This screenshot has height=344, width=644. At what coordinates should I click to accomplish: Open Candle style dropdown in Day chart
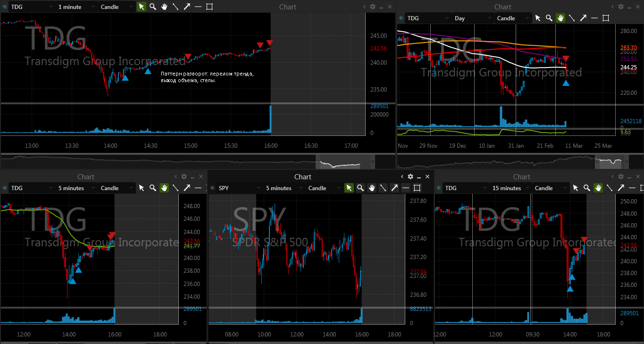pyautogui.click(x=514, y=18)
